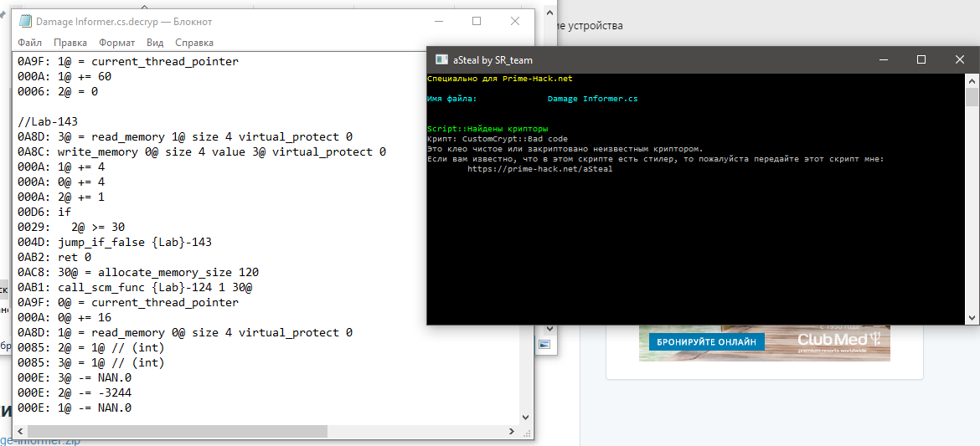Open the informer.zip link at bottom left
The image size is (980, 446).
pos(40,440)
